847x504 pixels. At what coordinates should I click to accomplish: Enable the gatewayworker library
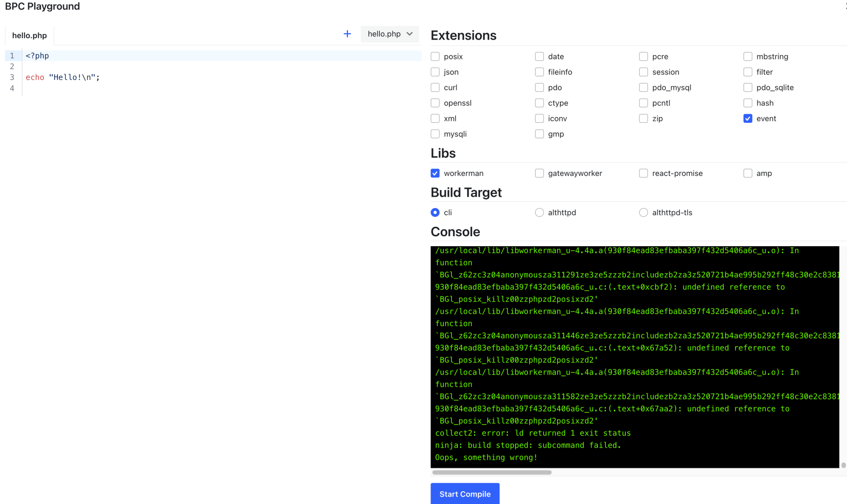pos(539,173)
